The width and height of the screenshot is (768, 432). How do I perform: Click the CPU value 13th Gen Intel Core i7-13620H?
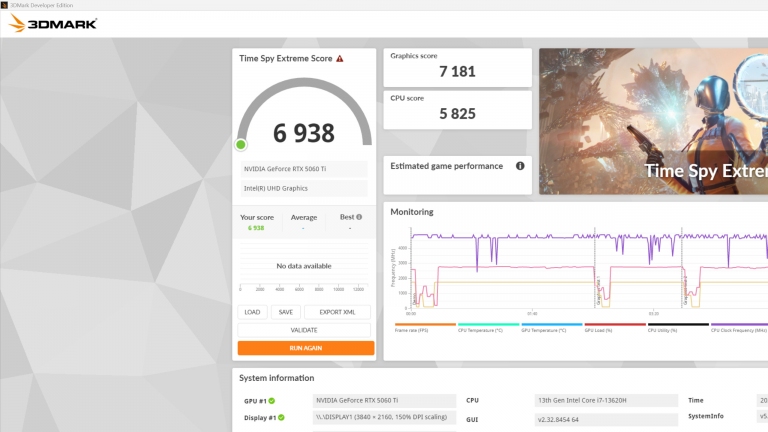tap(606, 401)
